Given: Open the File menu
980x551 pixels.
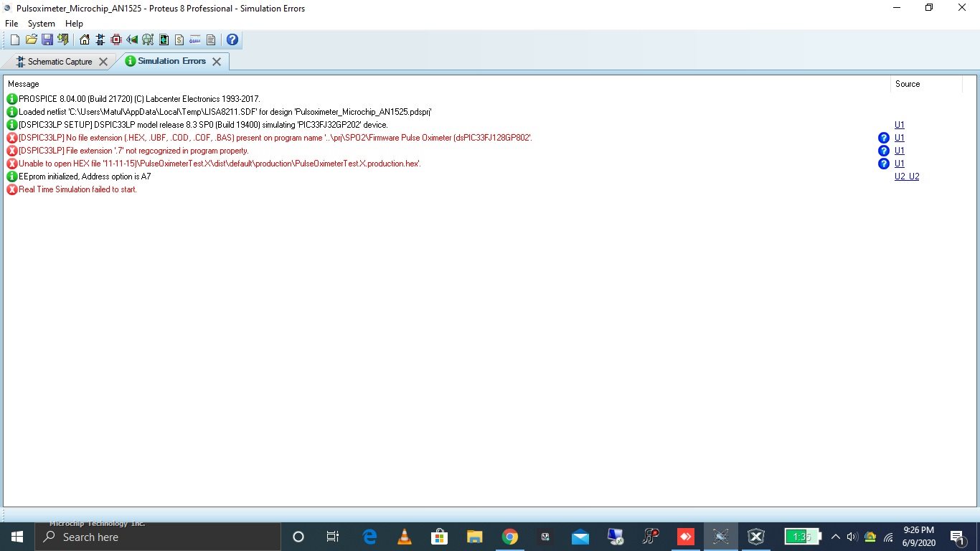Looking at the screenshot, I should (11, 24).
